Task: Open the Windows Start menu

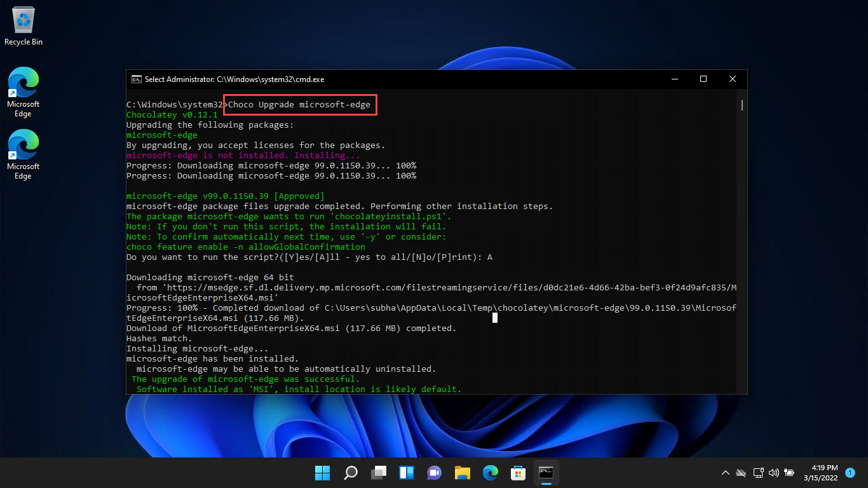Action: click(x=322, y=473)
